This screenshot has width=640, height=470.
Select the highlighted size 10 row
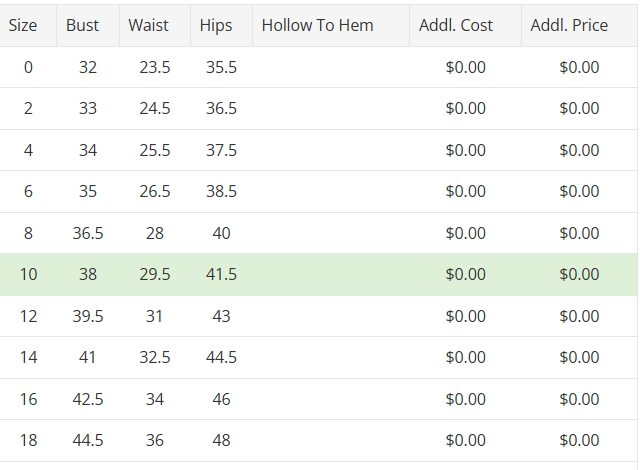point(28,274)
